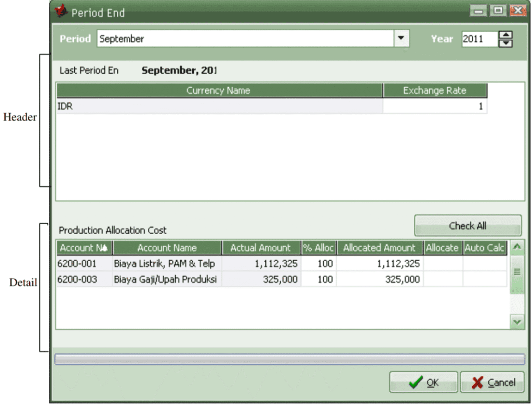The width and height of the screenshot is (532, 407).
Task: Click the Check All button
Action: click(468, 226)
